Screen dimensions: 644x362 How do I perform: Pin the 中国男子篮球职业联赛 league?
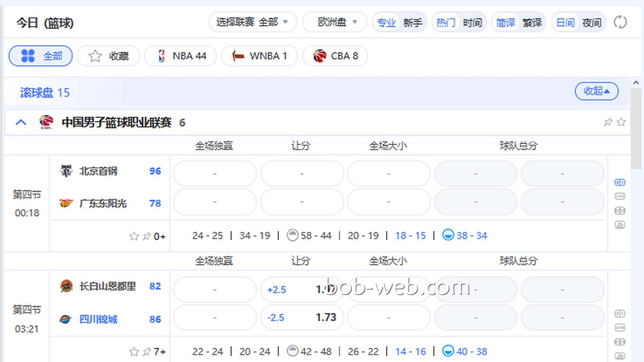pos(608,122)
